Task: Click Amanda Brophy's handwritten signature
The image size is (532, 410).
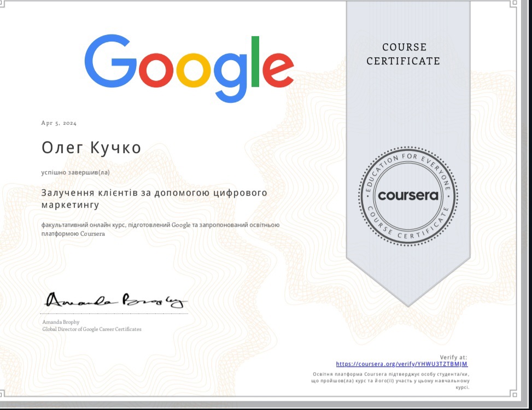Action: point(116,300)
